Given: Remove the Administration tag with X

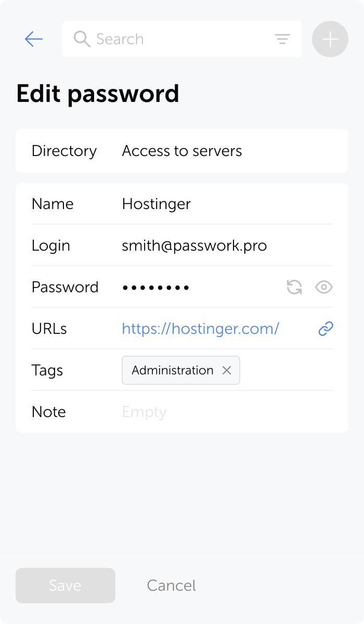Looking at the screenshot, I should click(227, 370).
